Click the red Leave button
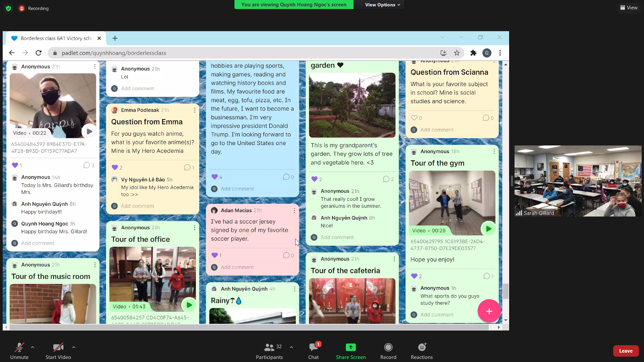 tap(626, 351)
